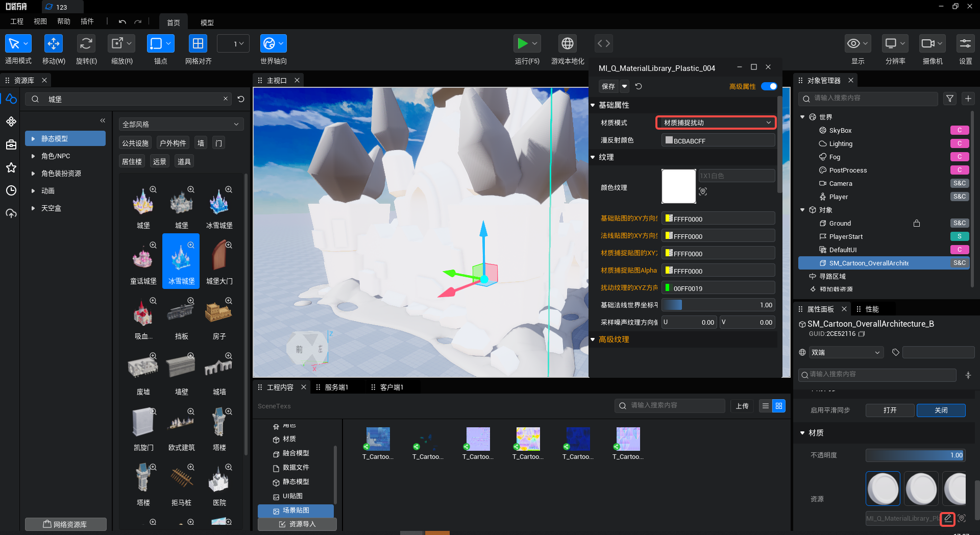980x535 pixels.
Task: Collapse the 纹理 section
Action: [593, 157]
